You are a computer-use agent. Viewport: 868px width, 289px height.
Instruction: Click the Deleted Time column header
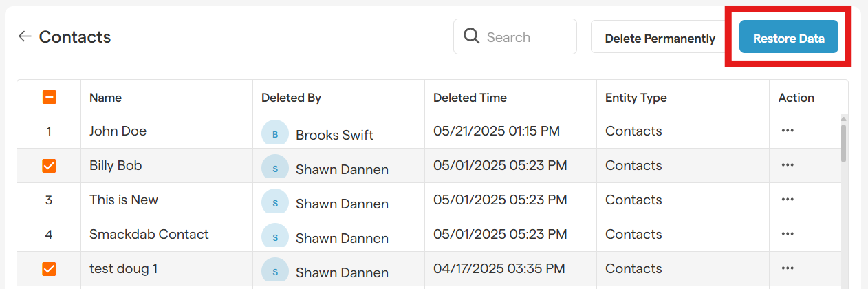pos(470,98)
